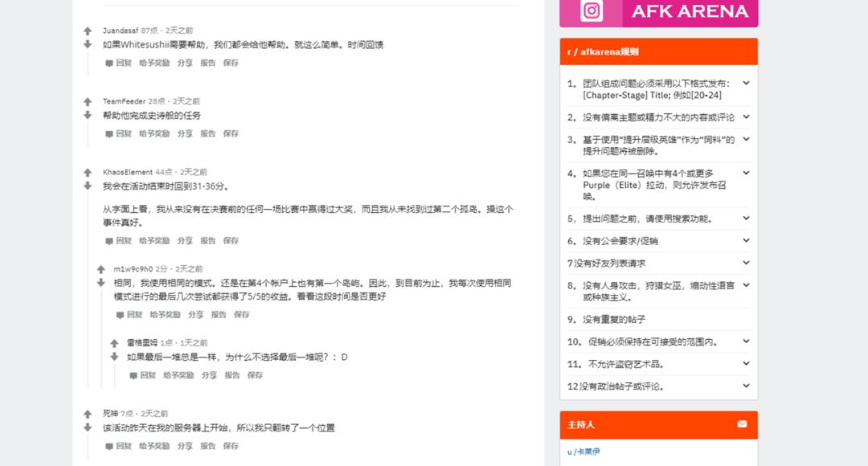Expand rule 4 Purple (Elite) 拉动
This screenshot has width=868, height=466.
746,173
